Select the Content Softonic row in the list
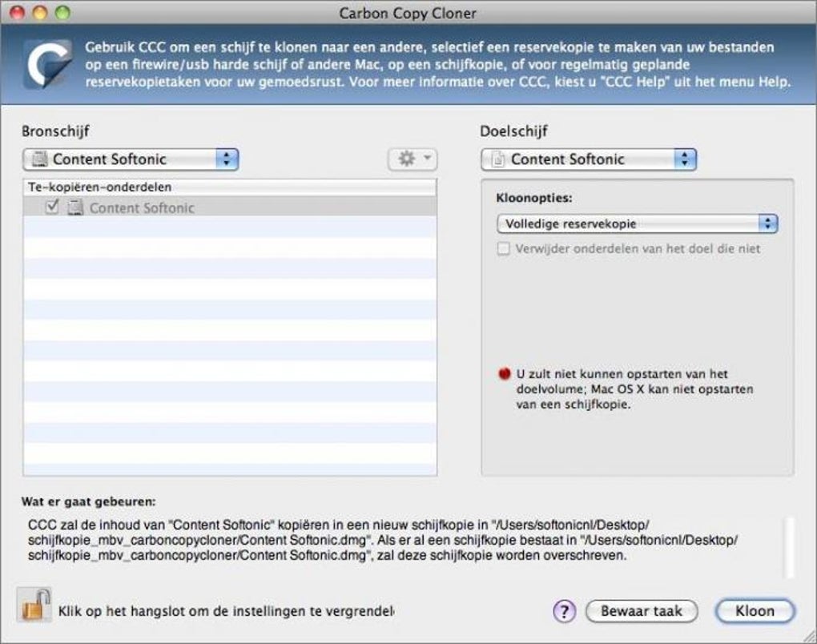The width and height of the screenshot is (817, 644). (x=230, y=207)
